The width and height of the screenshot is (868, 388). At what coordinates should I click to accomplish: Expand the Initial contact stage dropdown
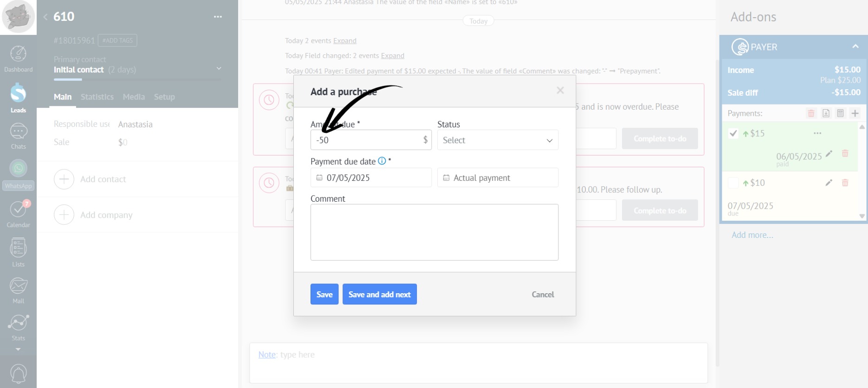tap(219, 69)
